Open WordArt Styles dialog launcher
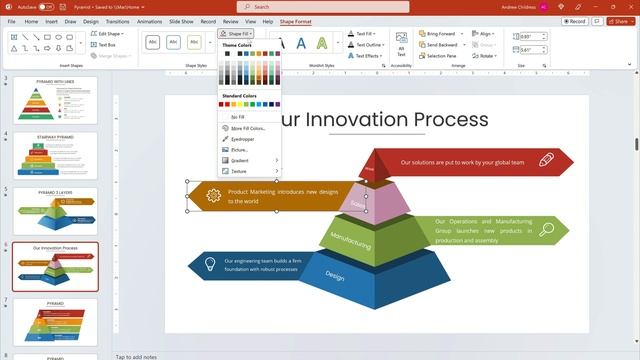 click(x=383, y=66)
